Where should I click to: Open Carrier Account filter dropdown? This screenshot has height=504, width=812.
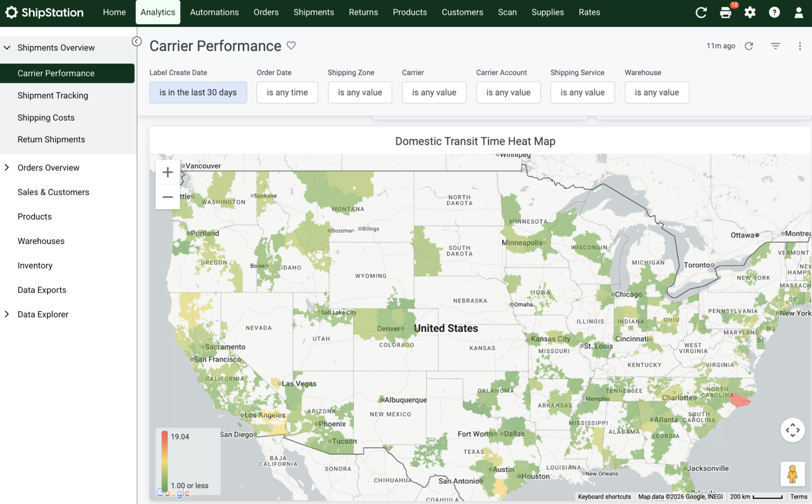pyautogui.click(x=509, y=92)
